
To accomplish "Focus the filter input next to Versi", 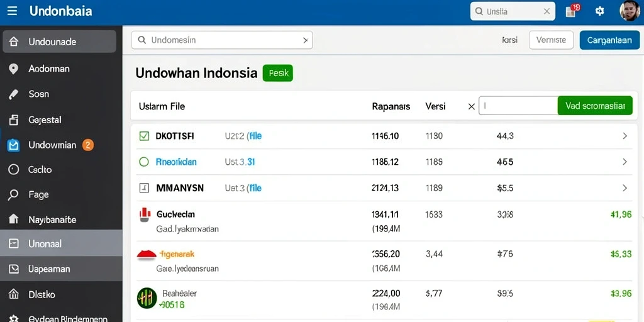I will click(x=518, y=106).
